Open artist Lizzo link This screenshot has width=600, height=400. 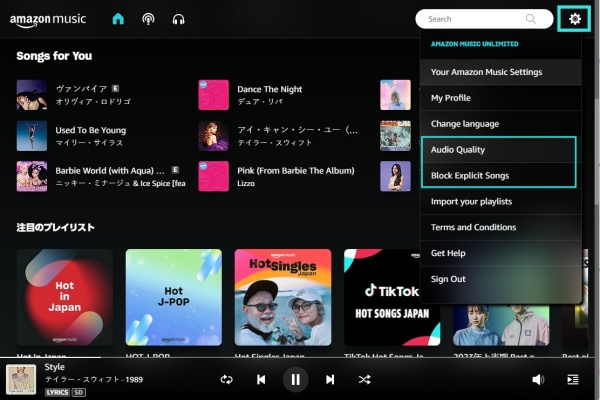(x=246, y=183)
